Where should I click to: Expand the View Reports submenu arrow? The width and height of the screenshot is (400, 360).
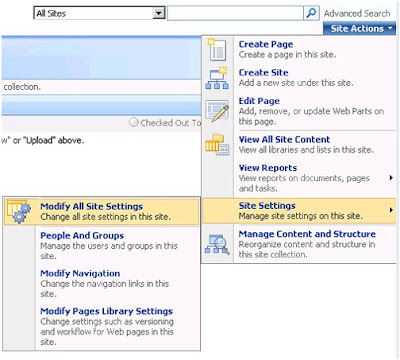tap(391, 178)
